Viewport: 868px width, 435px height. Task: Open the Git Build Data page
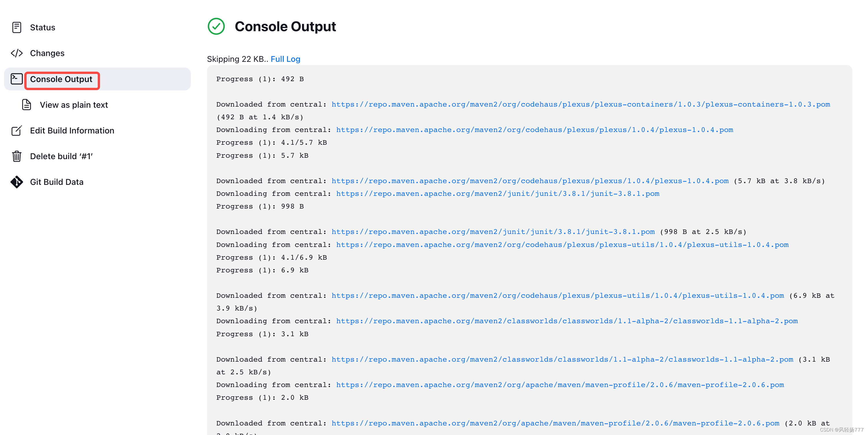57,182
